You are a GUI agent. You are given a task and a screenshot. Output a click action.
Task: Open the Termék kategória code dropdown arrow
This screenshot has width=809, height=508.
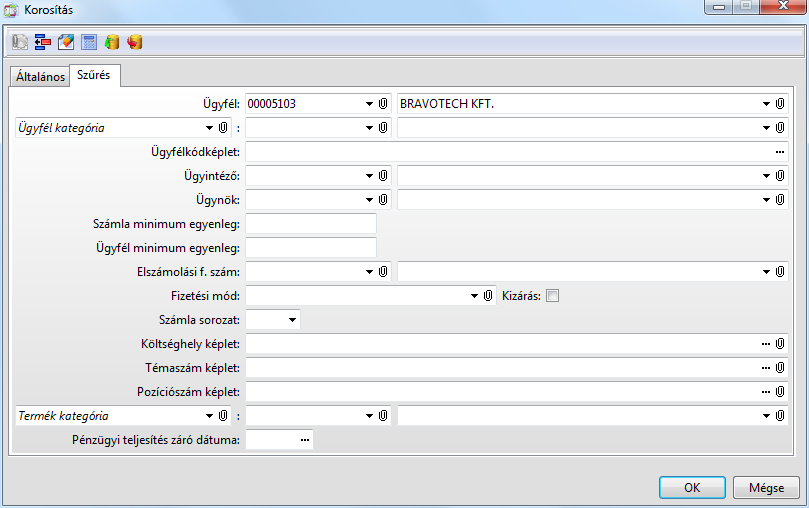(x=369, y=416)
